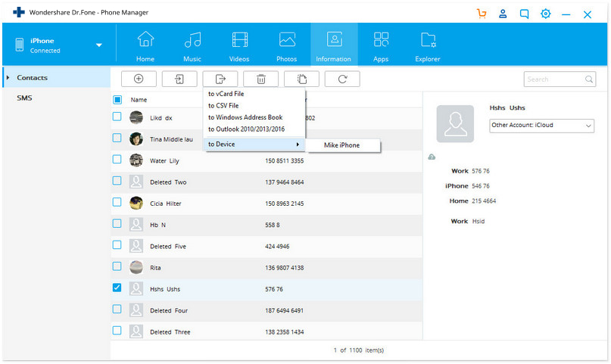Viewport: 611px width, 364px height.
Task: Click the Dr.Fone logo icon
Action: pos(19,12)
